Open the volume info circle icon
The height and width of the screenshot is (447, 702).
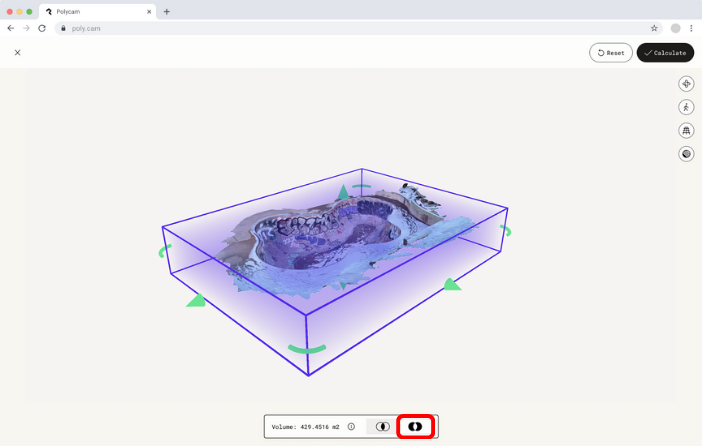tap(351, 426)
